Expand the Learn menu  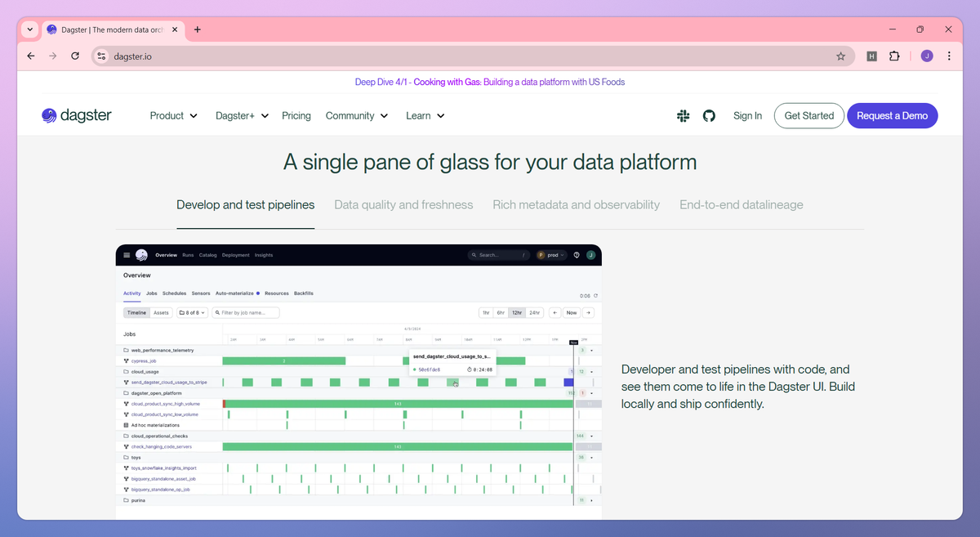coord(425,116)
